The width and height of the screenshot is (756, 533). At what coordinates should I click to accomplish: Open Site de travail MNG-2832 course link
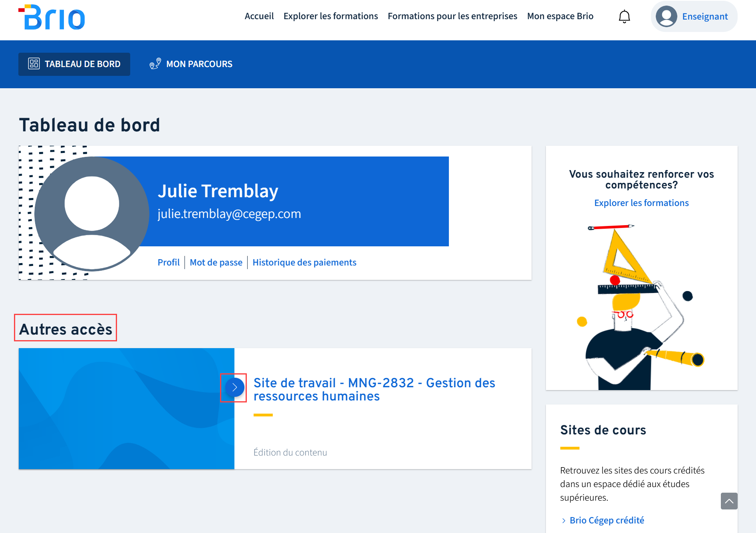374,389
